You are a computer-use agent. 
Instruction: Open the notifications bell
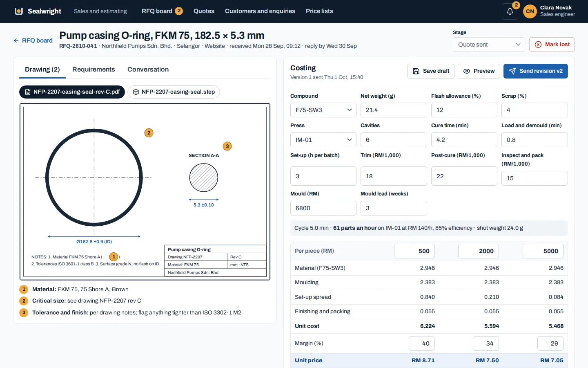(x=510, y=11)
